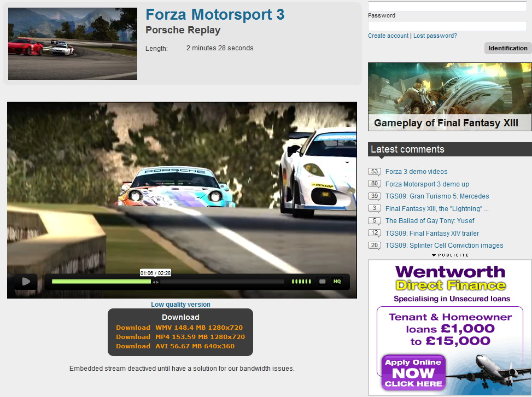Open the Forza Motorsport 3 title link
This screenshot has height=397, width=532.
(215, 14)
